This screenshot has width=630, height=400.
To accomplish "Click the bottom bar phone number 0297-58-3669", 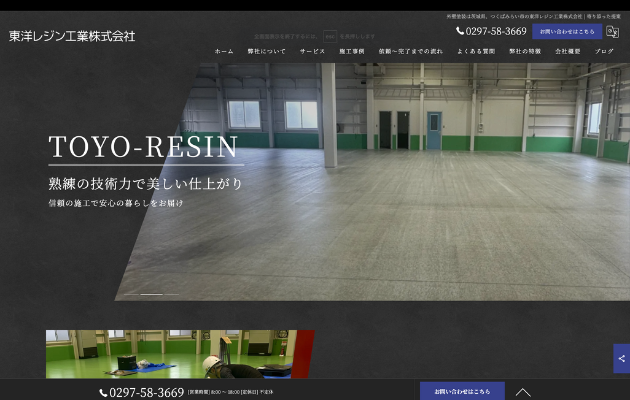I will tap(146, 392).
